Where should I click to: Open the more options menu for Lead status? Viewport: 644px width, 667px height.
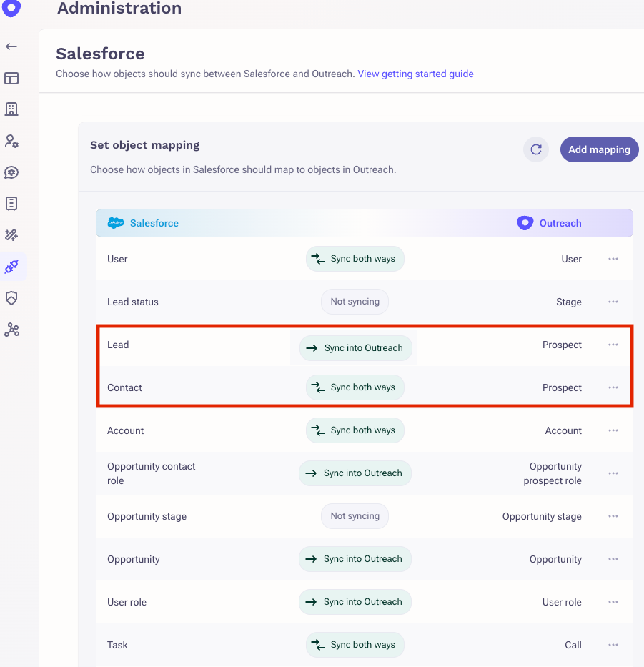point(613,302)
